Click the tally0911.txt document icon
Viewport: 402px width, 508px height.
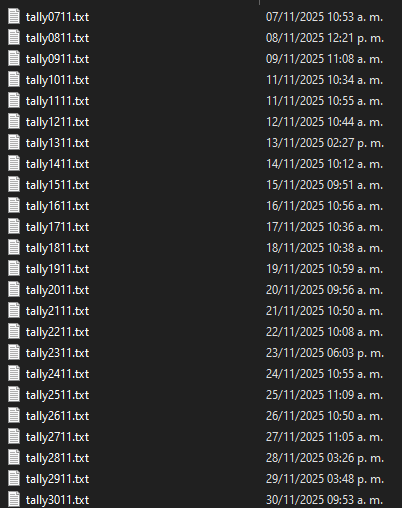[x=14, y=59]
